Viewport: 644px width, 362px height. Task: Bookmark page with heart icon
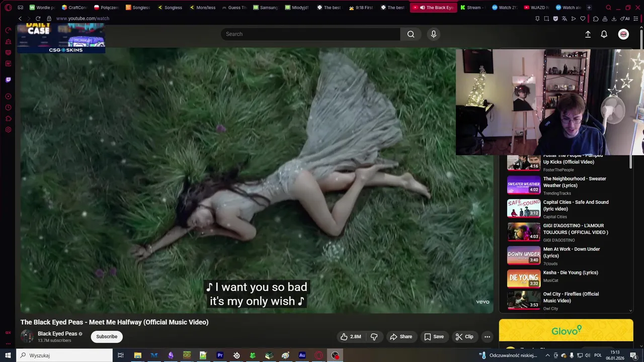pyautogui.click(x=583, y=19)
